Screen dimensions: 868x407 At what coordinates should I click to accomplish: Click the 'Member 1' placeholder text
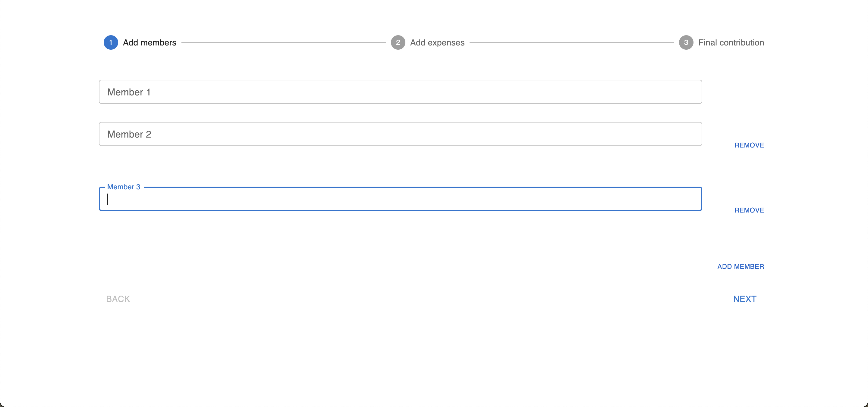pyautogui.click(x=129, y=92)
